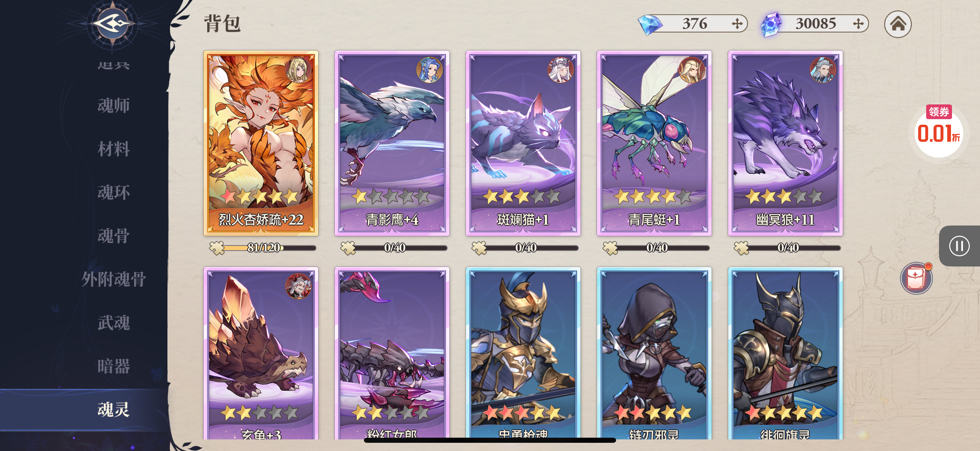Open the 外附魂骨 category
980x451 pixels.
coord(113,279)
